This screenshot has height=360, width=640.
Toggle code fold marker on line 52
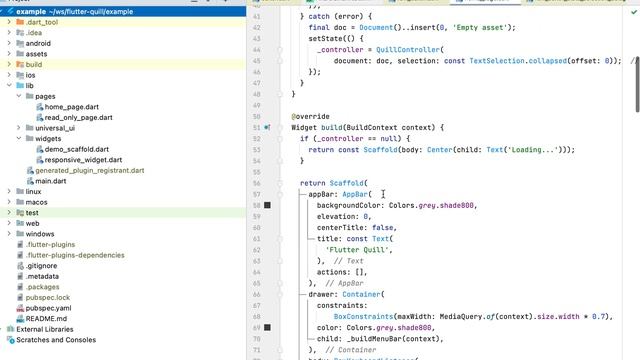point(280,139)
